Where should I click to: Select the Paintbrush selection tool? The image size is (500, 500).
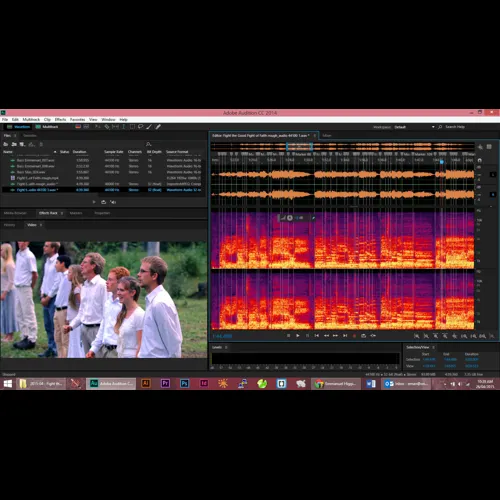(149, 127)
